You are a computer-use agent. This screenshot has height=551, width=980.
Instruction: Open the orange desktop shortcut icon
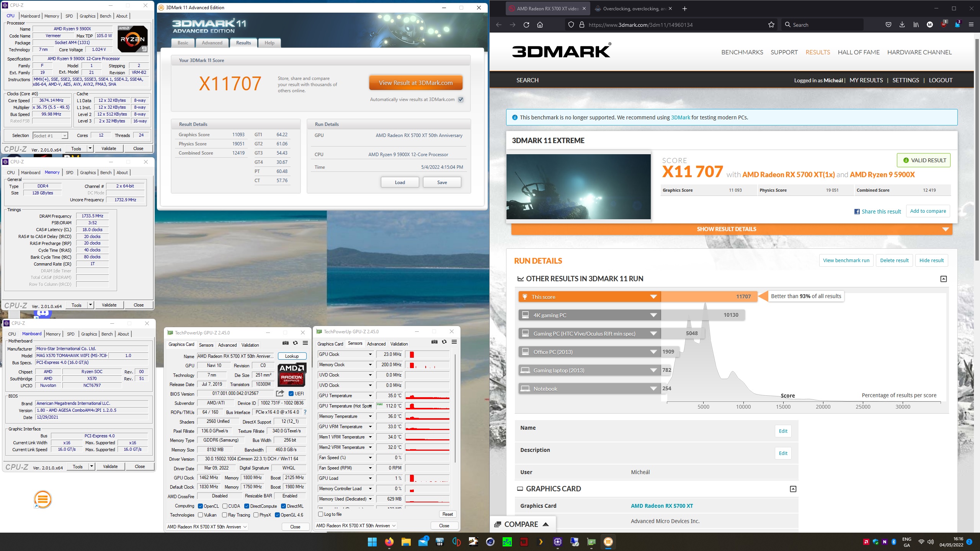(42, 499)
